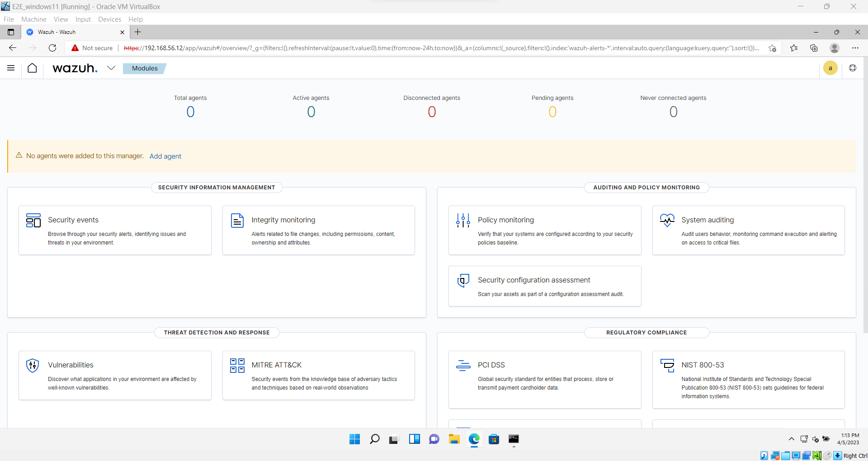Open the browser profile menu

point(834,48)
